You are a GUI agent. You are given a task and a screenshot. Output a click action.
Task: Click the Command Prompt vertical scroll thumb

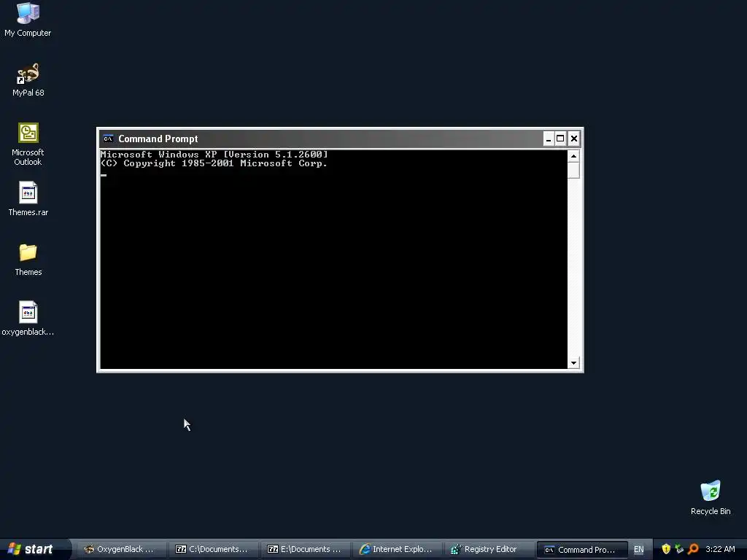[573, 171]
